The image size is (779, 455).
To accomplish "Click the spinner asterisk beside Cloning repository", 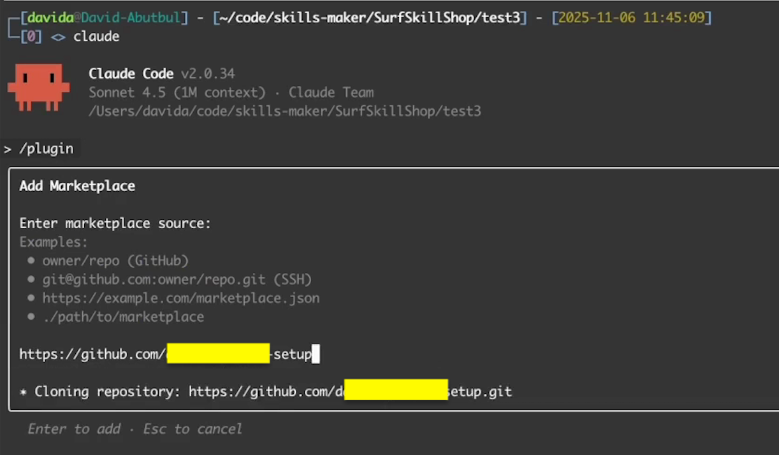I will click(x=23, y=392).
